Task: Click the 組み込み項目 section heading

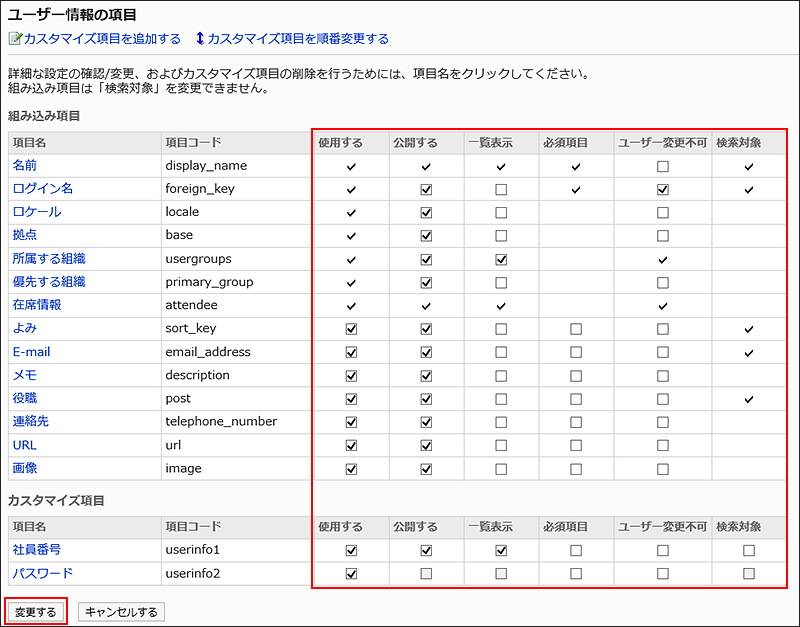Action: pos(44,116)
